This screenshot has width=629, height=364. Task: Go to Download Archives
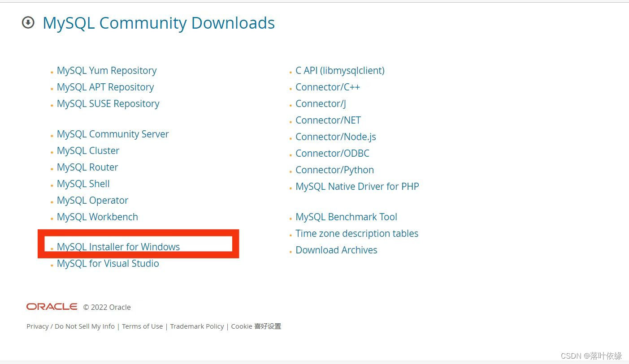click(x=336, y=250)
